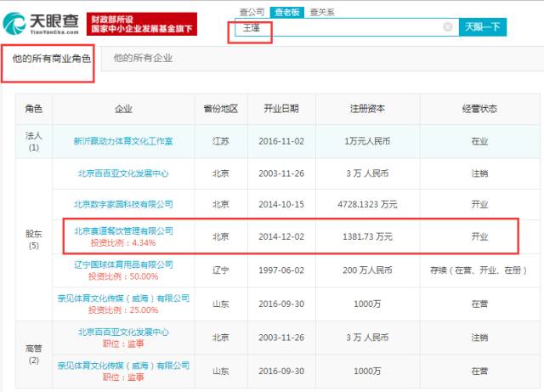The height and width of the screenshot is (392, 544).
Task: Open 亲见体育文化传媒 link in shareholder section
Action: (x=123, y=298)
